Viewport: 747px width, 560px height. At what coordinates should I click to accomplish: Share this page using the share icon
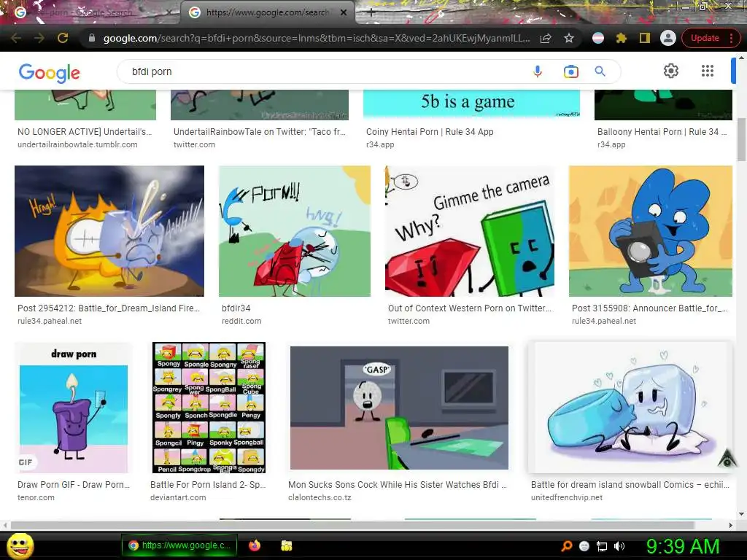tap(546, 38)
